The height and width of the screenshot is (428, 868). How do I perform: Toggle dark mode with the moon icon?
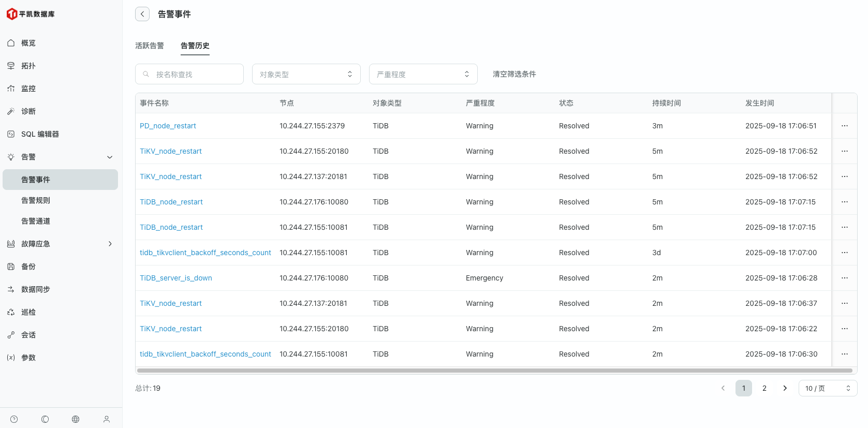45,419
